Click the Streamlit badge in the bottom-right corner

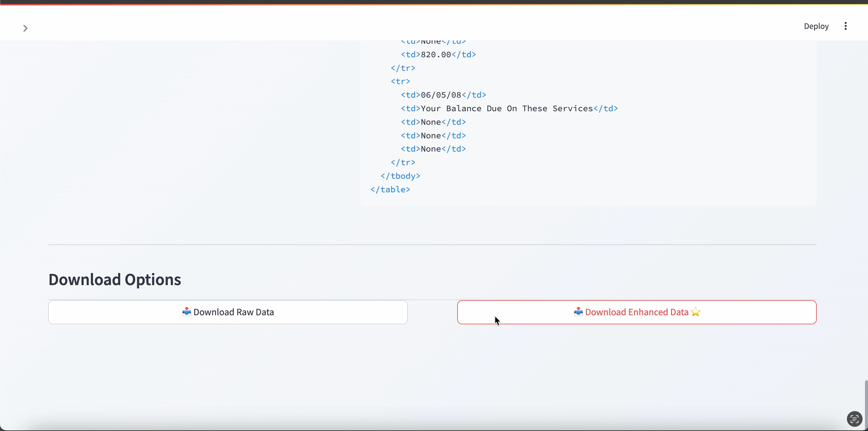pyautogui.click(x=854, y=419)
